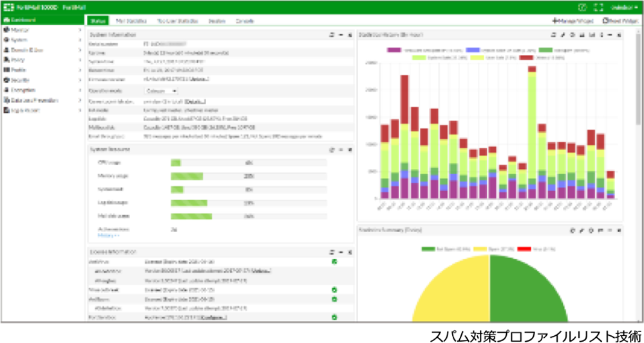Click the Security icon in sidebar
This screenshot has width=644, height=343.
pos(6,80)
